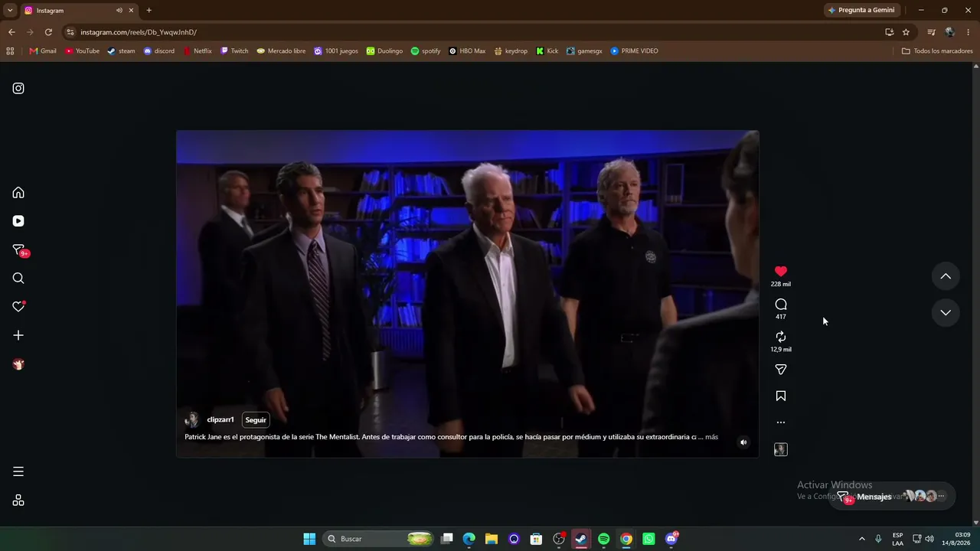Create a new post with plus icon
The height and width of the screenshot is (551, 980).
[18, 335]
